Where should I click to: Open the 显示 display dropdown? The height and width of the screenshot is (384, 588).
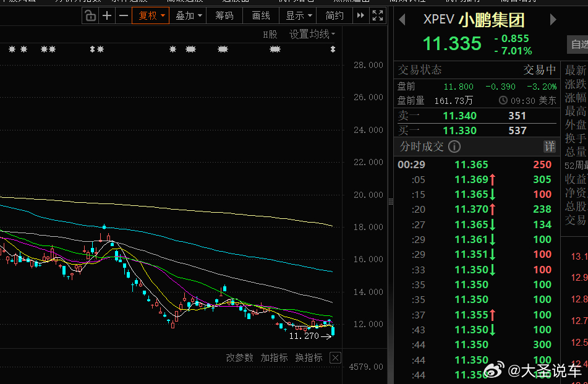tap(298, 15)
